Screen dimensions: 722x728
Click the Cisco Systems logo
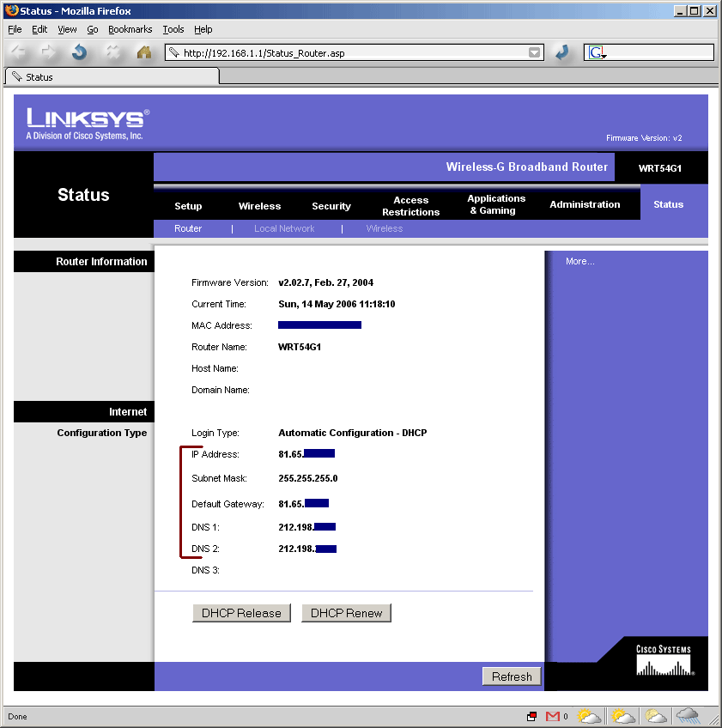(664, 660)
